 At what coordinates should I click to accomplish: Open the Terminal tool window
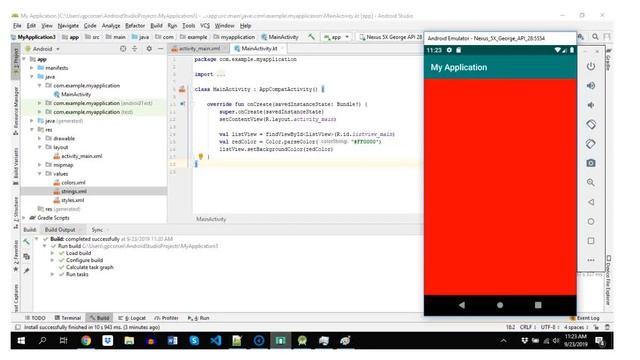click(68, 318)
